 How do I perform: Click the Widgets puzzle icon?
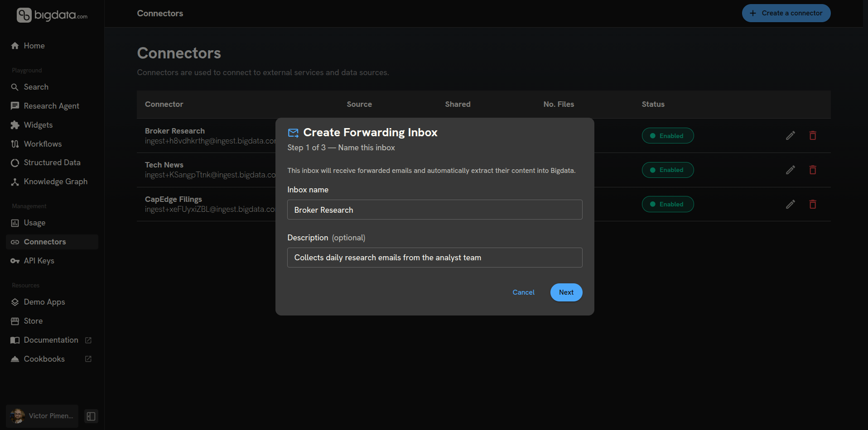pyautogui.click(x=15, y=125)
